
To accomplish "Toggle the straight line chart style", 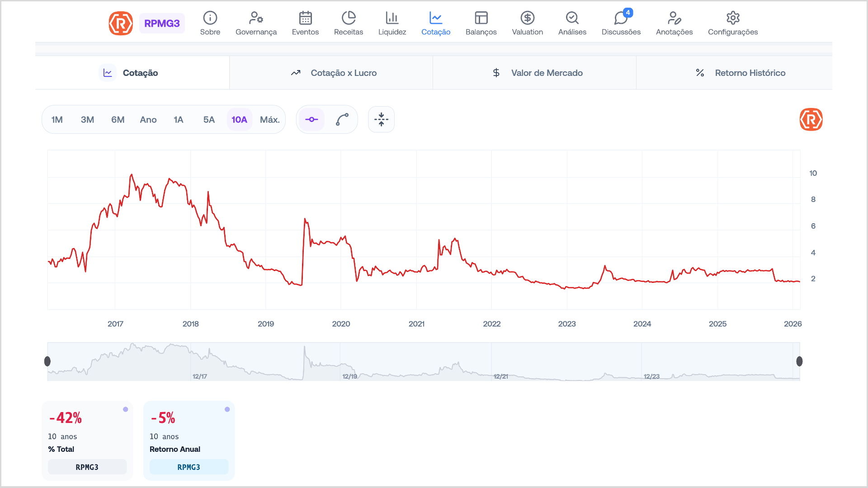I will coord(311,119).
